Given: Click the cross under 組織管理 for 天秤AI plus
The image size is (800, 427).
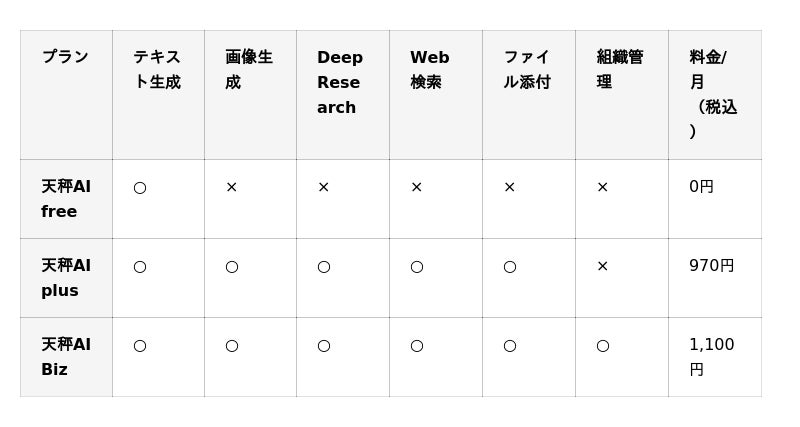Looking at the screenshot, I should (x=602, y=267).
